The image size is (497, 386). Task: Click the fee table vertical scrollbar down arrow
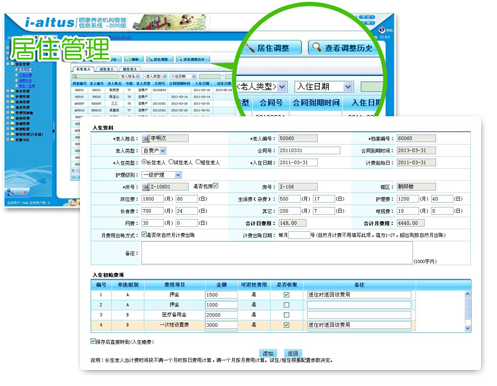tap(468, 328)
